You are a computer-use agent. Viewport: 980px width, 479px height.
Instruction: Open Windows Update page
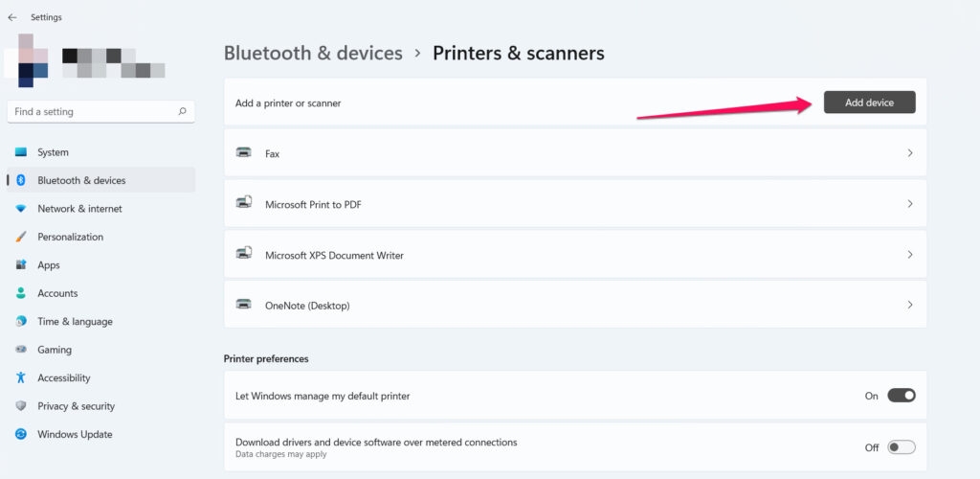click(x=100, y=434)
